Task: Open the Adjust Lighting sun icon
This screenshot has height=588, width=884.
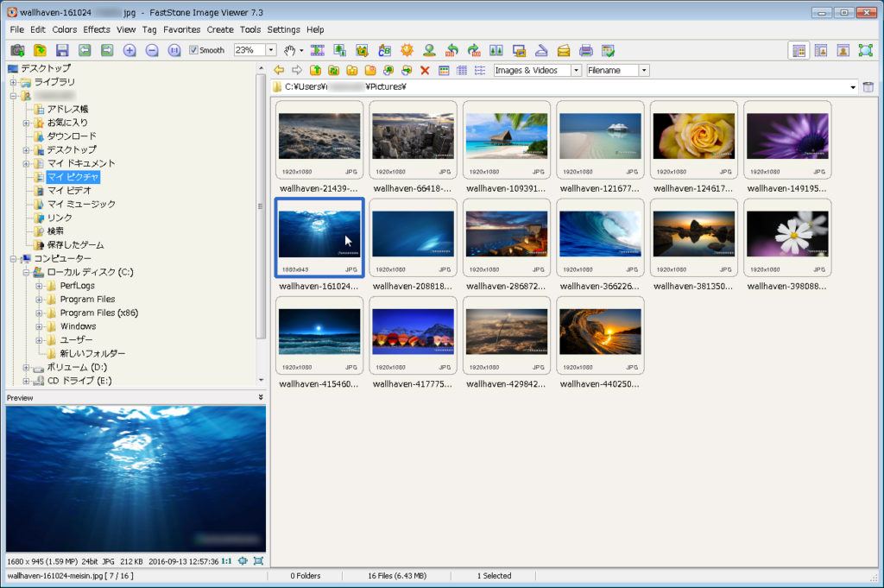Action: coord(407,51)
